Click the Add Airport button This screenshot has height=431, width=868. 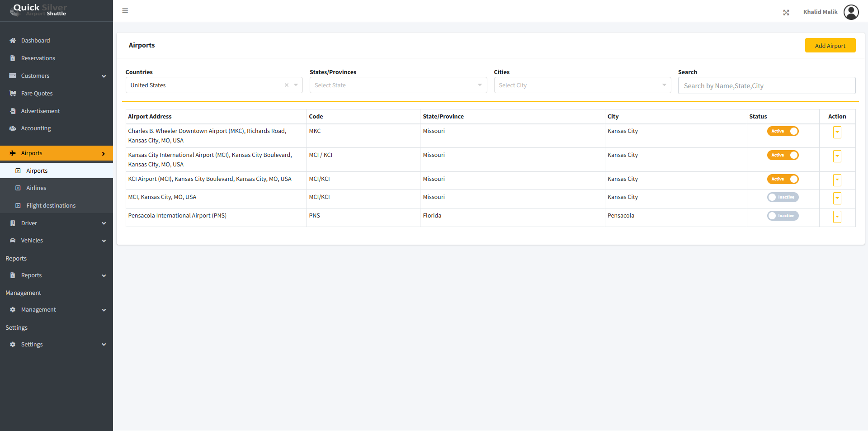[830, 46]
